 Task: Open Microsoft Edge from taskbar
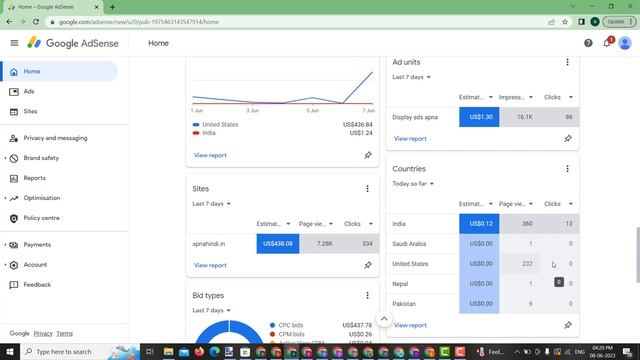(x=214, y=351)
